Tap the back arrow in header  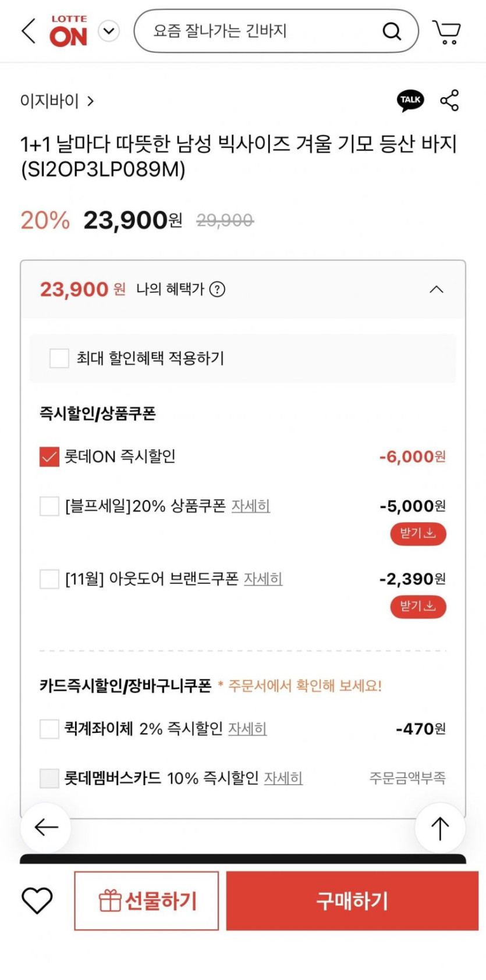(28, 31)
